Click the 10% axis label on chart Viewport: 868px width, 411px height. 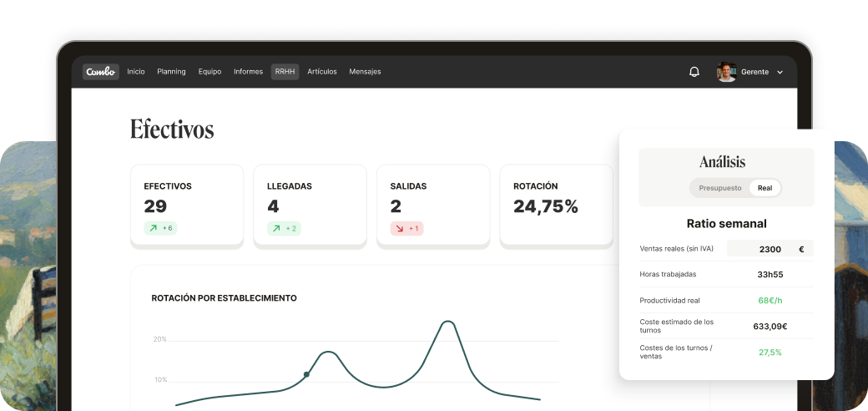(160, 380)
